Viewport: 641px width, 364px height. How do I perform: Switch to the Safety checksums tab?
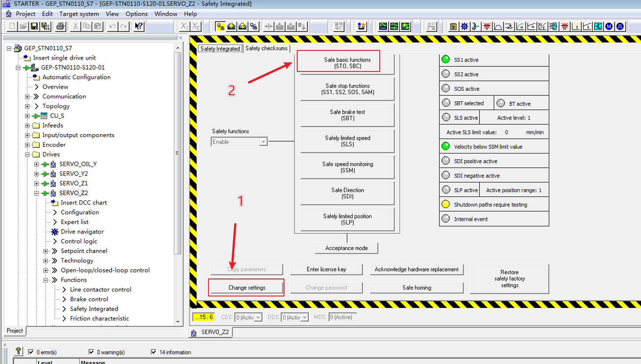[266, 48]
